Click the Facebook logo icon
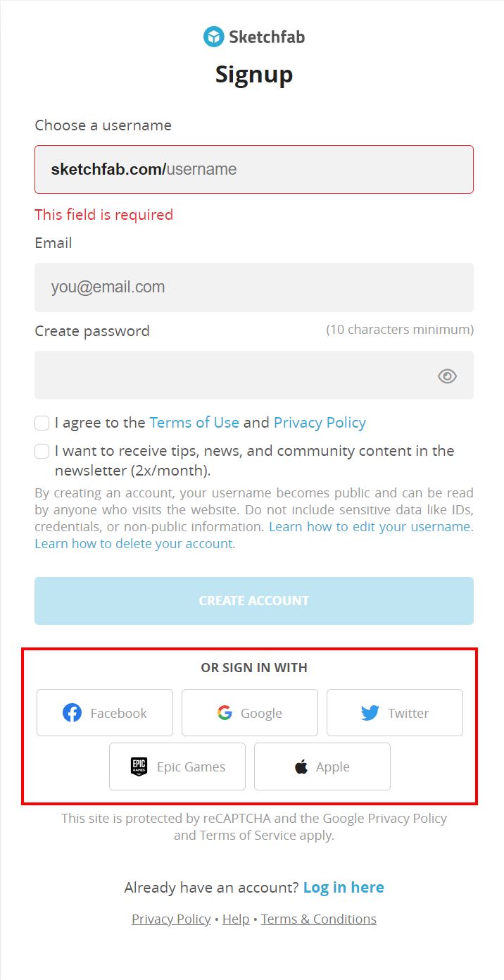 click(x=72, y=713)
